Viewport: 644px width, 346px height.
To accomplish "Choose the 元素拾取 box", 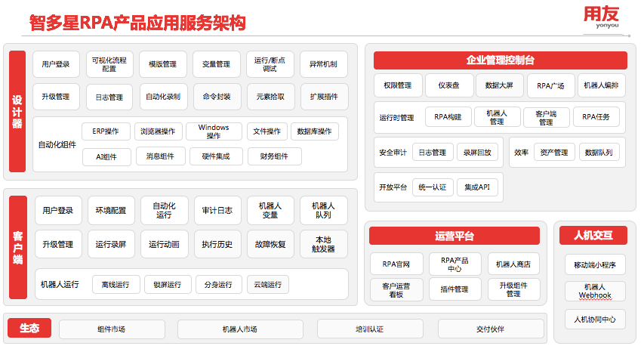I will tap(270, 97).
